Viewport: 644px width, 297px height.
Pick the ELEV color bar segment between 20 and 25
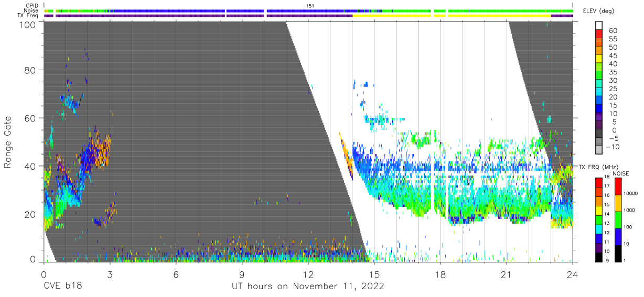tap(599, 92)
